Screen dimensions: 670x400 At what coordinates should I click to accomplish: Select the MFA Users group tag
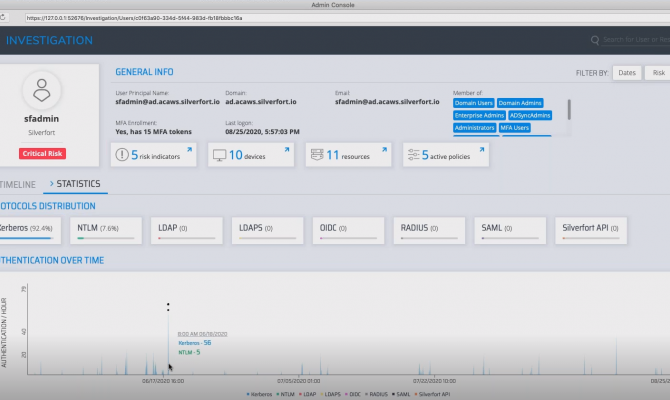pyautogui.click(x=515, y=128)
